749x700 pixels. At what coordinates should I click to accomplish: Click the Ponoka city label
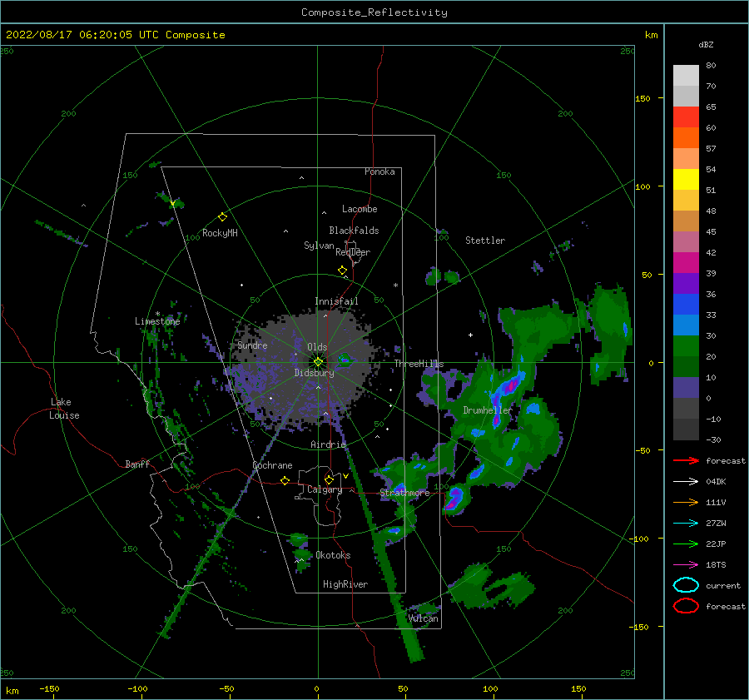click(379, 171)
